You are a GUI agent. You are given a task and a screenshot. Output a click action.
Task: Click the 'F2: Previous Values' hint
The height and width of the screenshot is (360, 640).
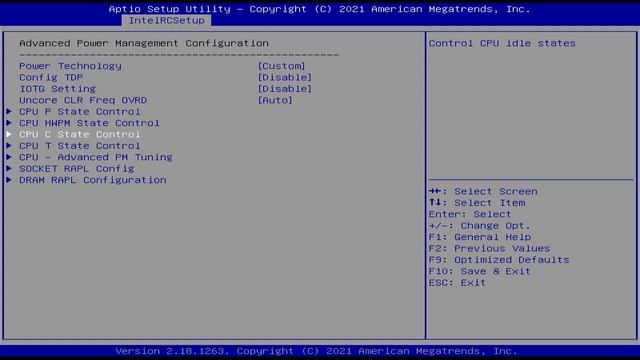(489, 249)
